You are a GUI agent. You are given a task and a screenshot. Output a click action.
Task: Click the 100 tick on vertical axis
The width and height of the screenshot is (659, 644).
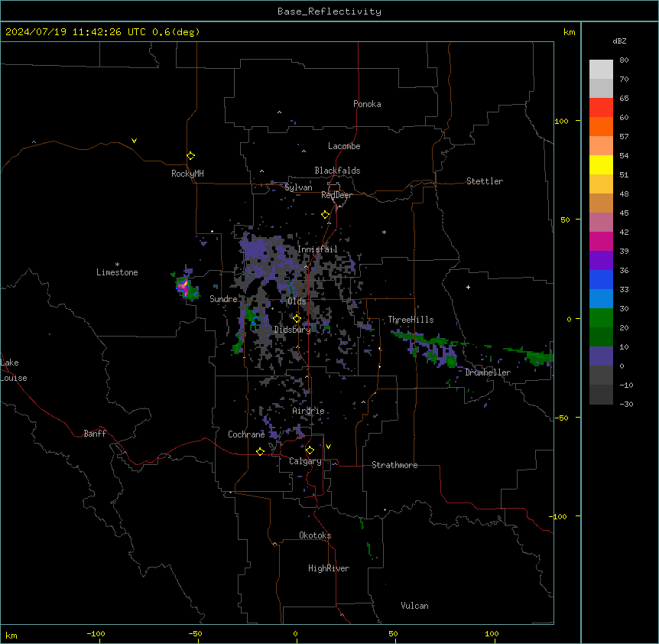pyautogui.click(x=561, y=122)
